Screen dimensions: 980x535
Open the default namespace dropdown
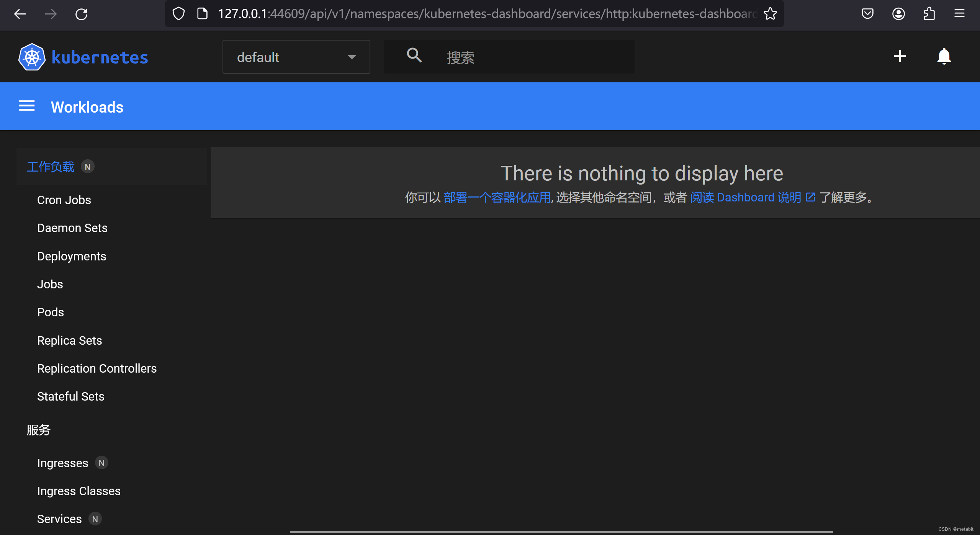[x=296, y=57]
